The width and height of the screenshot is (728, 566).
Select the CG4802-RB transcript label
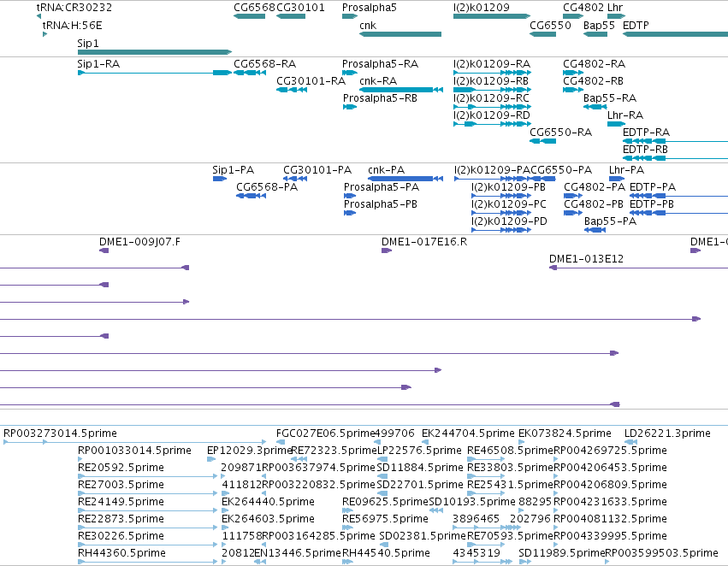[594, 81]
